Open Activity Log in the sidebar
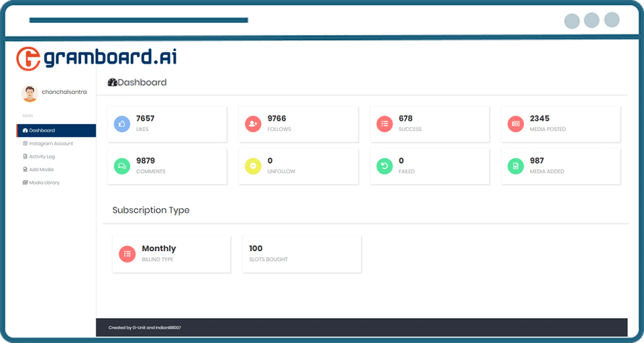644x343 pixels. click(x=39, y=156)
